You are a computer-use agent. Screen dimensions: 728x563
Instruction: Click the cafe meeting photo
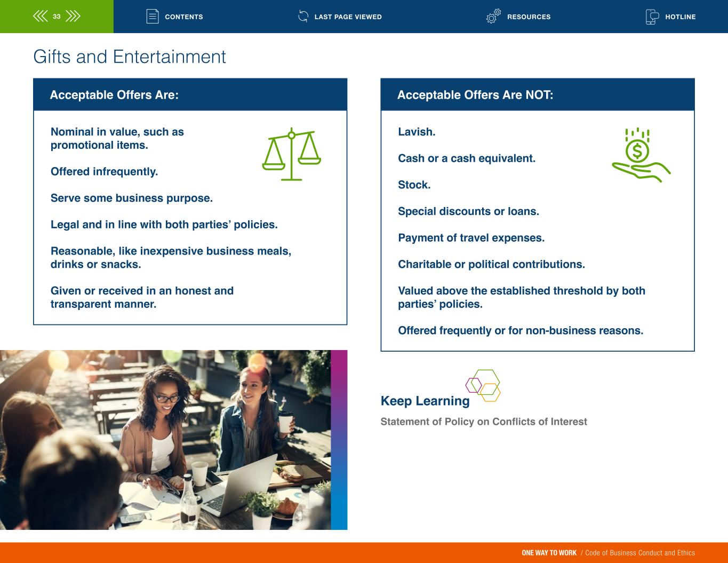[x=165, y=440]
